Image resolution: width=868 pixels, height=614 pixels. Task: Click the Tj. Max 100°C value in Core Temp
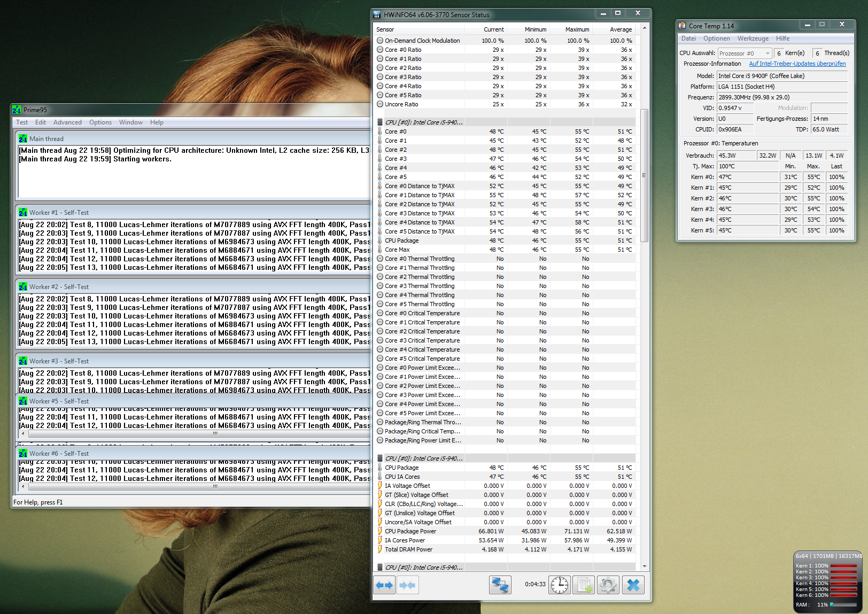(x=748, y=166)
